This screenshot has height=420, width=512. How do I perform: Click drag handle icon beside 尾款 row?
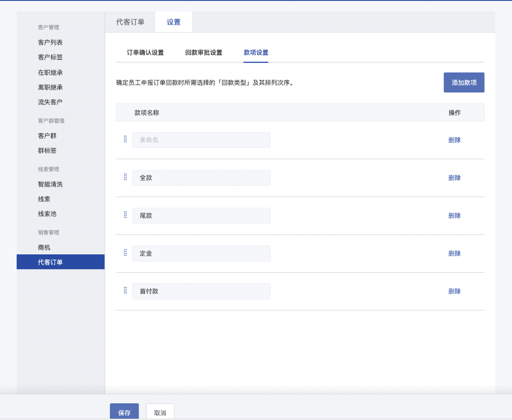tap(125, 214)
